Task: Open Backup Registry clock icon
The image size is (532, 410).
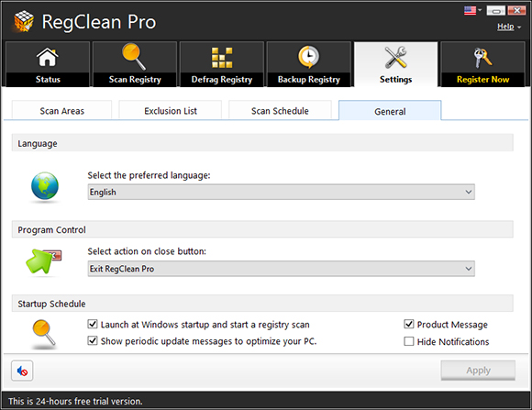Action: (x=309, y=57)
